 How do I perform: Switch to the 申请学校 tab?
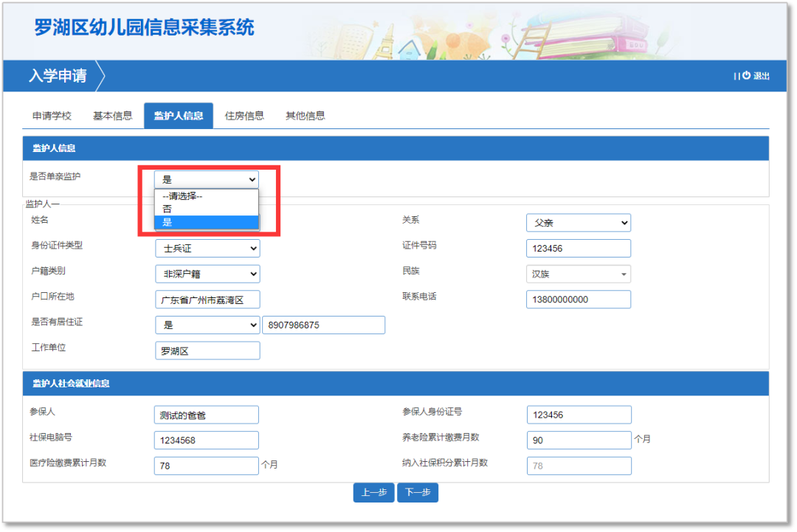coord(51,115)
